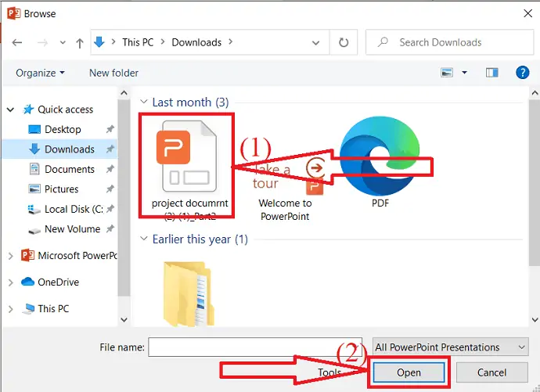Image resolution: width=540 pixels, height=392 pixels.
Task: Click the blue Downloads icon in address bar
Action: 99,42
